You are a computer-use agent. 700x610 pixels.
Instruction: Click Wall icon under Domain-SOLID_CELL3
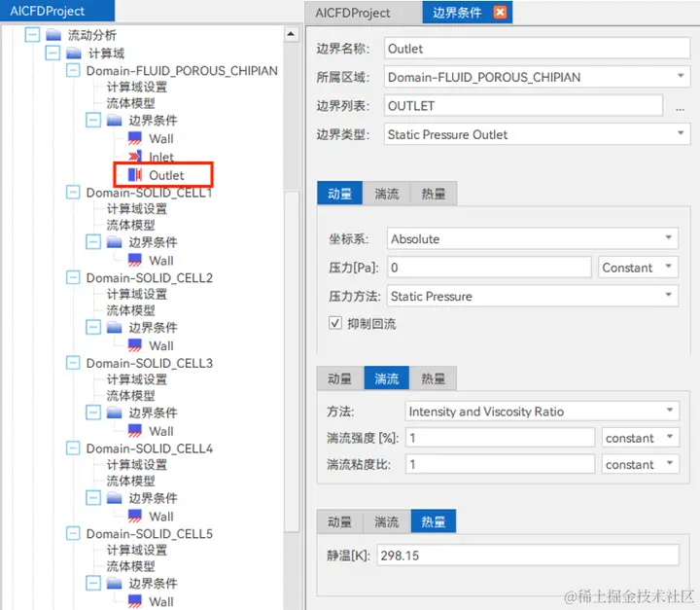pos(135,431)
